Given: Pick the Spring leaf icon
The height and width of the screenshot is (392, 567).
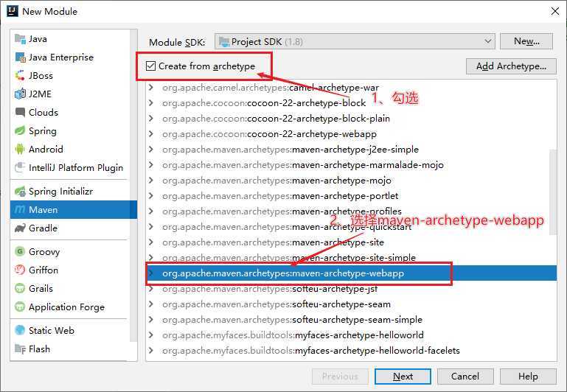Looking at the screenshot, I should (x=20, y=130).
